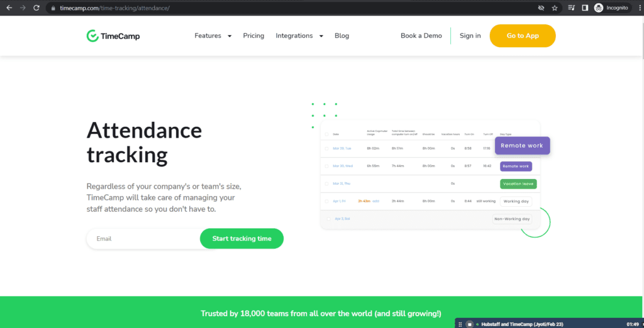
Task: Click the Sign in link
Action: 470,36
